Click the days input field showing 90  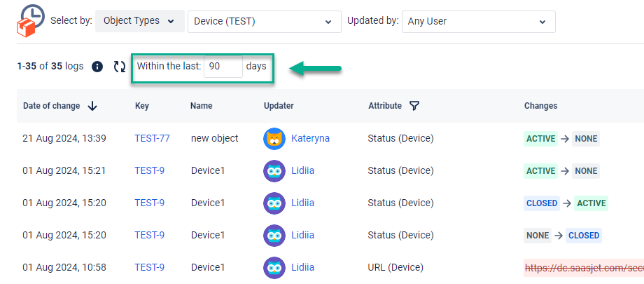pyautogui.click(x=223, y=67)
